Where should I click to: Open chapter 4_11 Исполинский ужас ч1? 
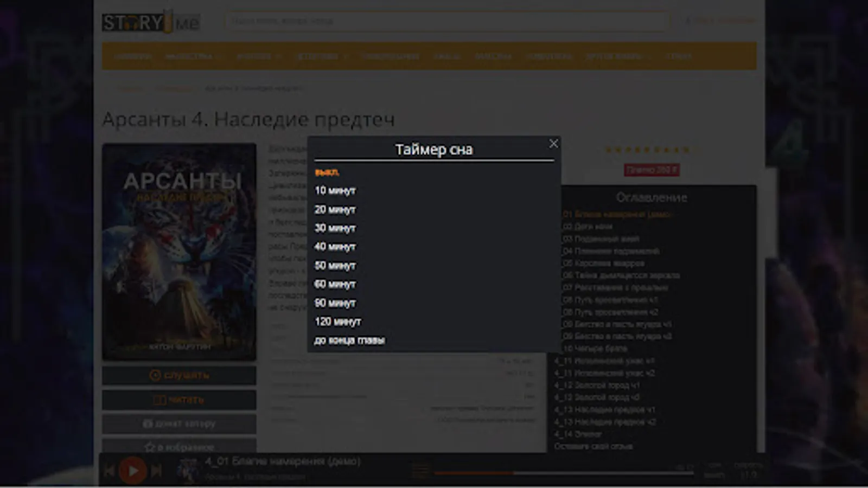click(604, 361)
